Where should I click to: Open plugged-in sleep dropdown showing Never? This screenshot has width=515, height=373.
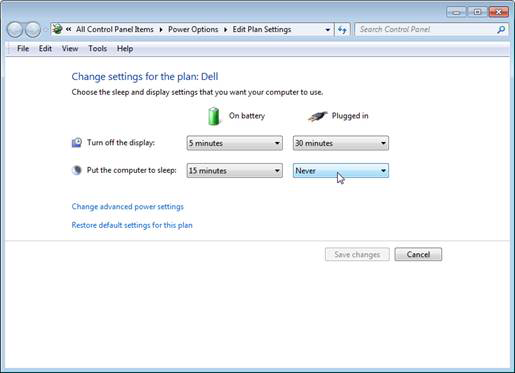point(341,171)
